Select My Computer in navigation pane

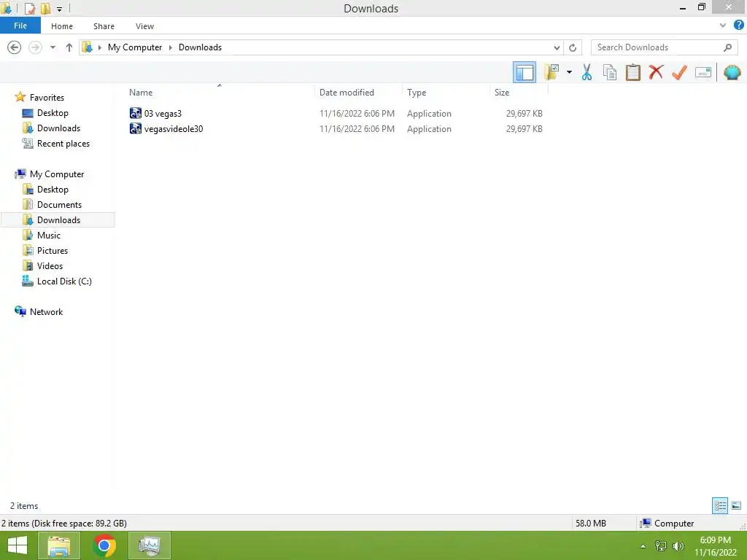pyautogui.click(x=57, y=174)
